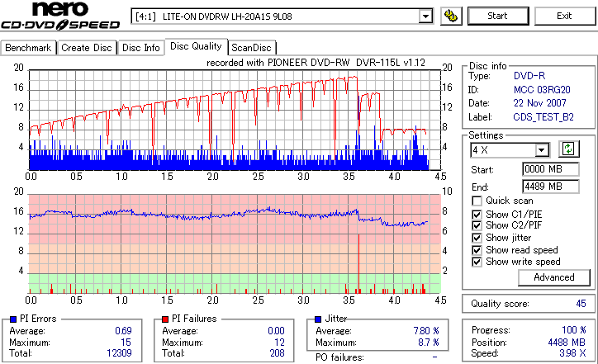This screenshot has height=364, width=598.
Task: Select the Disc Quality tab
Action: point(196,46)
